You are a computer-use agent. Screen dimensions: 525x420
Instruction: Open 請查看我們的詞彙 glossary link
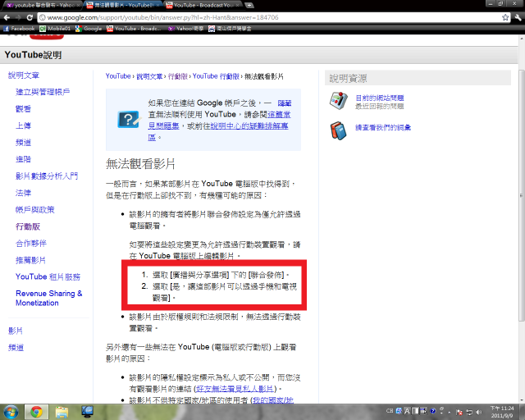pos(383,127)
